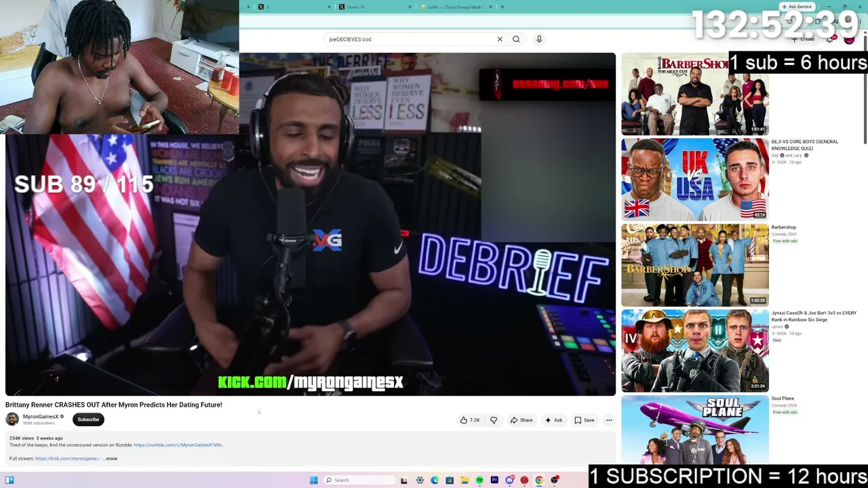868x488 pixels.
Task: Launch Microsoft Edge from the taskbar
Action: [435, 480]
